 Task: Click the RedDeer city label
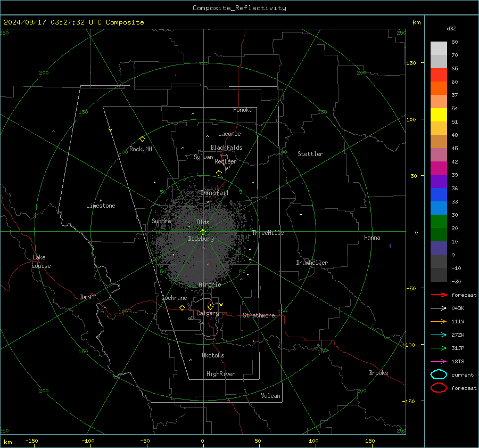pyautogui.click(x=226, y=161)
